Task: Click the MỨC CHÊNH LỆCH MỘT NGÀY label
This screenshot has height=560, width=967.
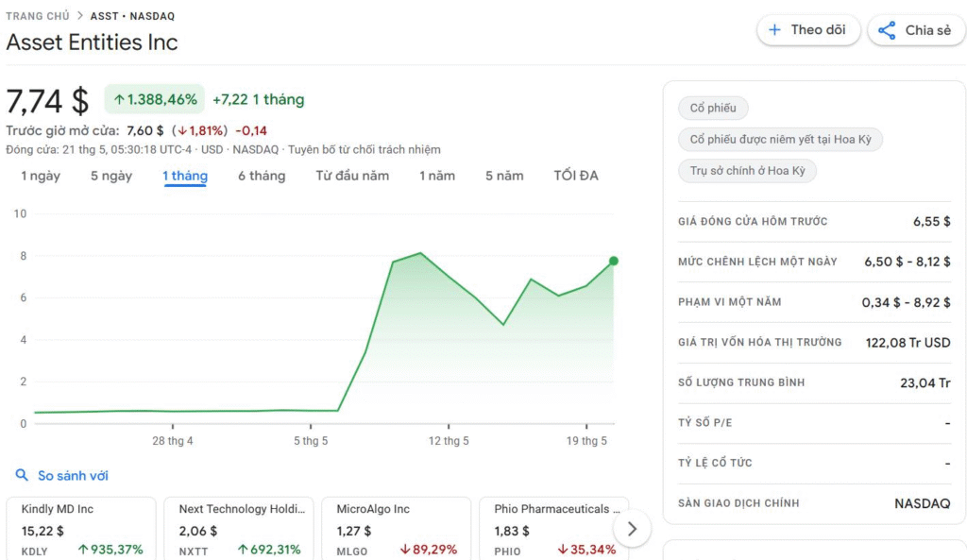Action: (757, 262)
